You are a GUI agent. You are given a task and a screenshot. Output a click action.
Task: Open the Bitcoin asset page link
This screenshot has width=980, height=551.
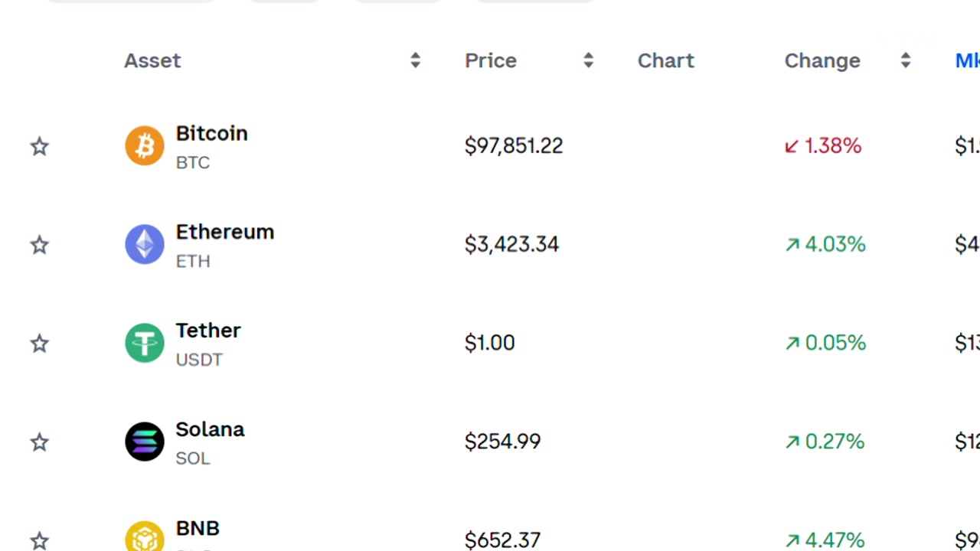(211, 134)
